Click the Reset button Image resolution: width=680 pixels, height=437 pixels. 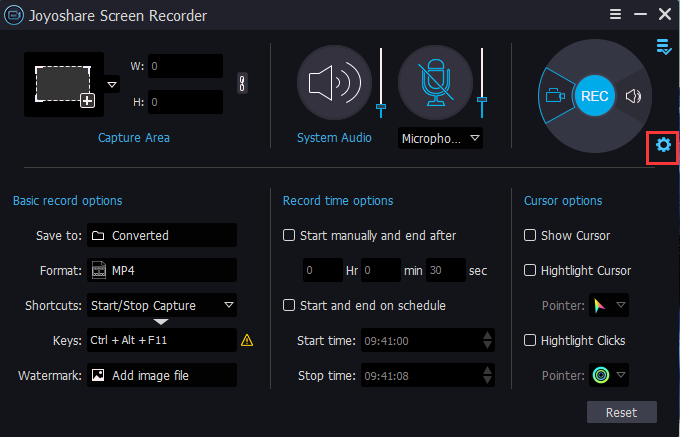(x=621, y=412)
